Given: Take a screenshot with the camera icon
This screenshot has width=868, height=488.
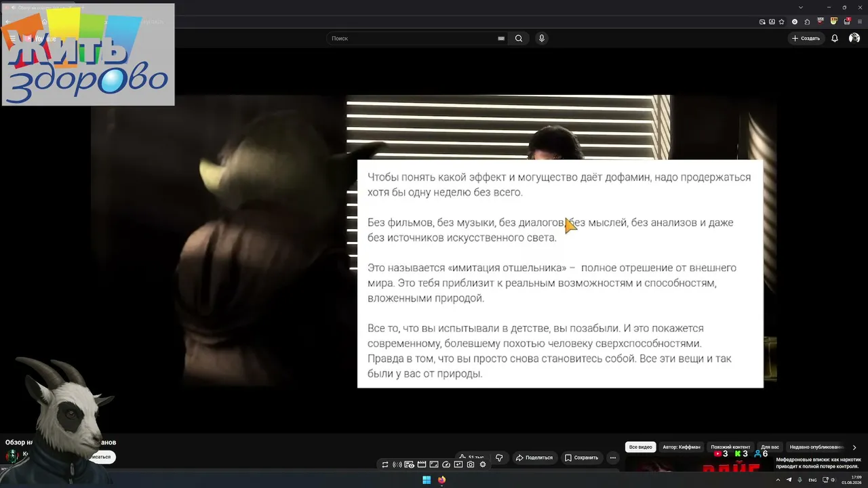Looking at the screenshot, I should [x=471, y=464].
